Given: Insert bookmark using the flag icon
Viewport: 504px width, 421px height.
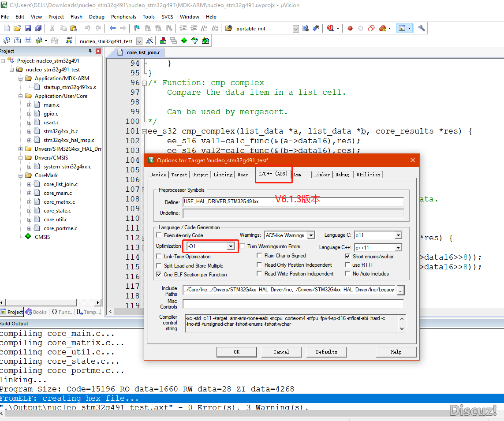Looking at the screenshot, I should (x=137, y=28).
